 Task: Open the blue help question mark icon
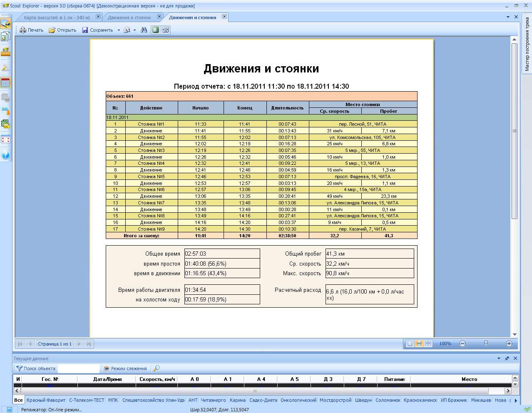click(x=5, y=155)
